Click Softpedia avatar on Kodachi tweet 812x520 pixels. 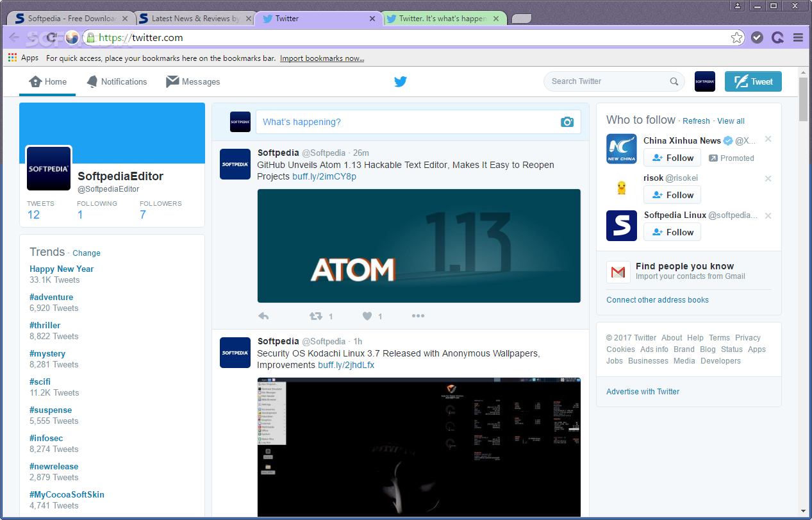point(235,353)
